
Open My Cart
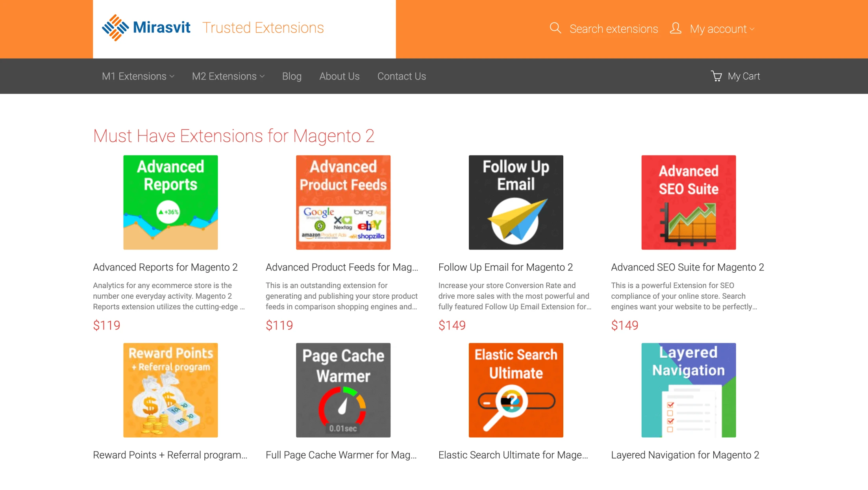coord(744,76)
